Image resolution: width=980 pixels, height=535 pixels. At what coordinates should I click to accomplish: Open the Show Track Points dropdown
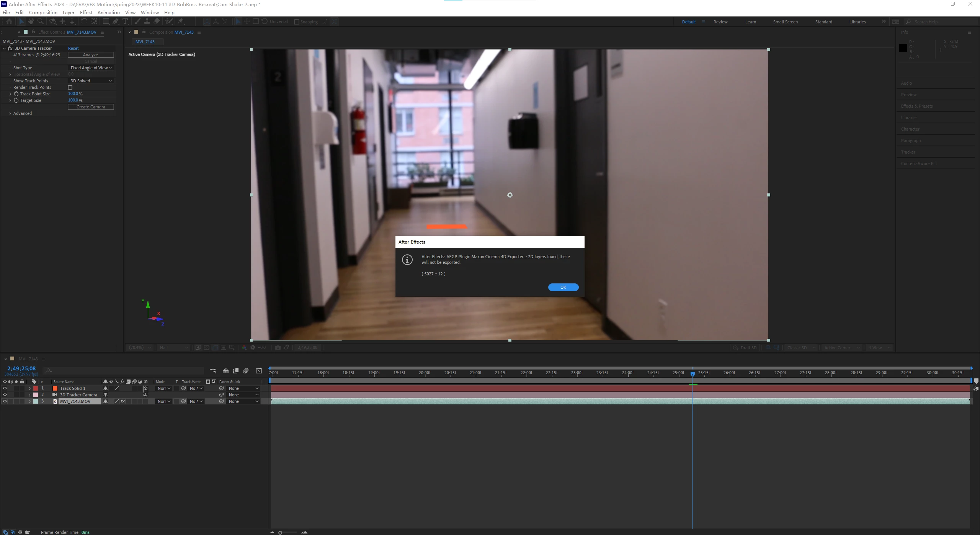pos(91,81)
